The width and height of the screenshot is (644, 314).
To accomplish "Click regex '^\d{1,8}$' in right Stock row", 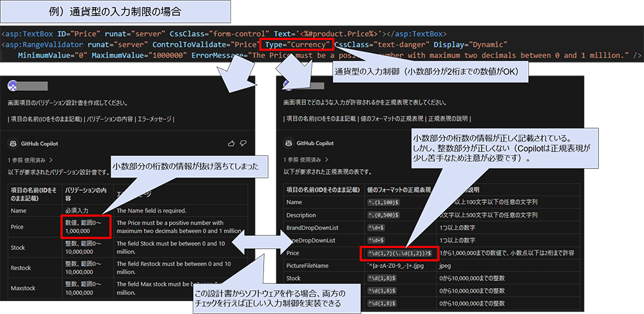I will [x=382, y=279].
